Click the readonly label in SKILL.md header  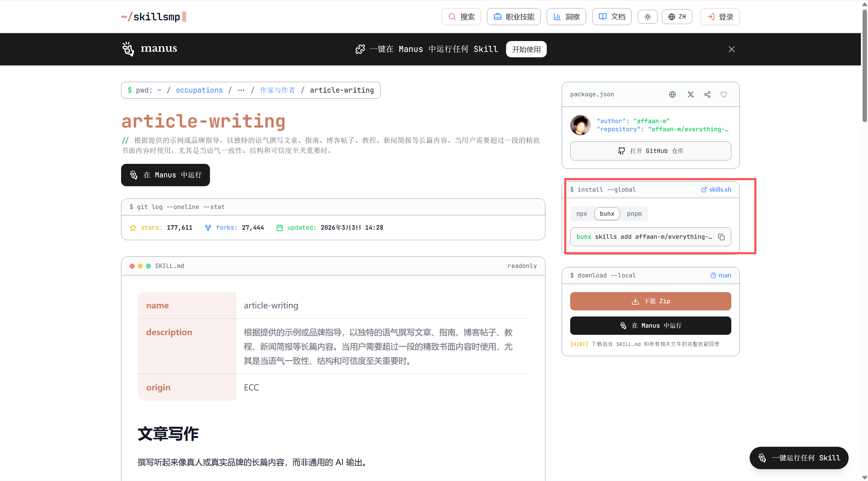click(522, 266)
